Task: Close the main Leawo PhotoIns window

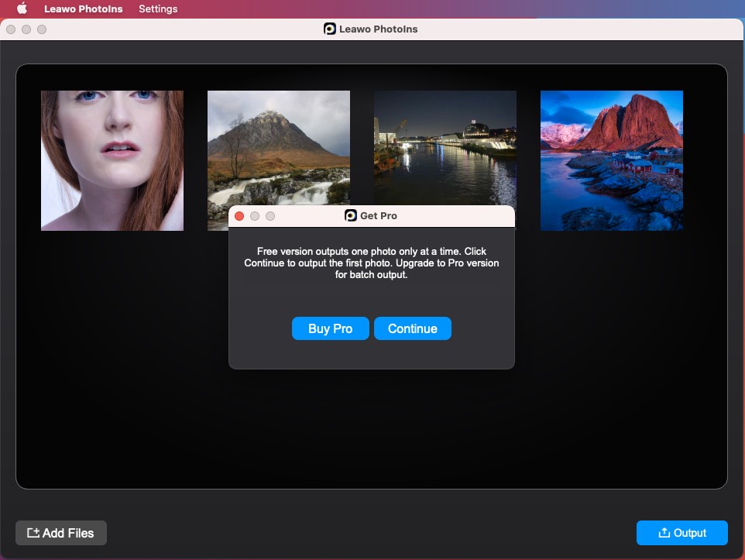Action: [11, 29]
